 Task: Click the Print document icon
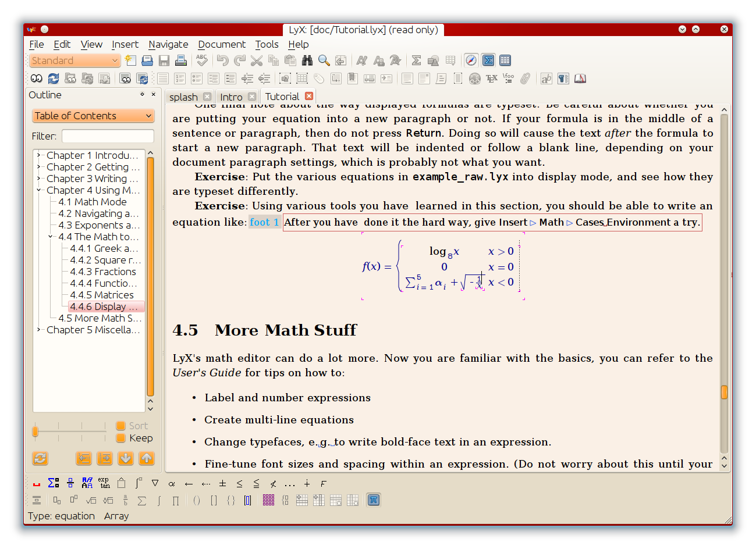(181, 60)
